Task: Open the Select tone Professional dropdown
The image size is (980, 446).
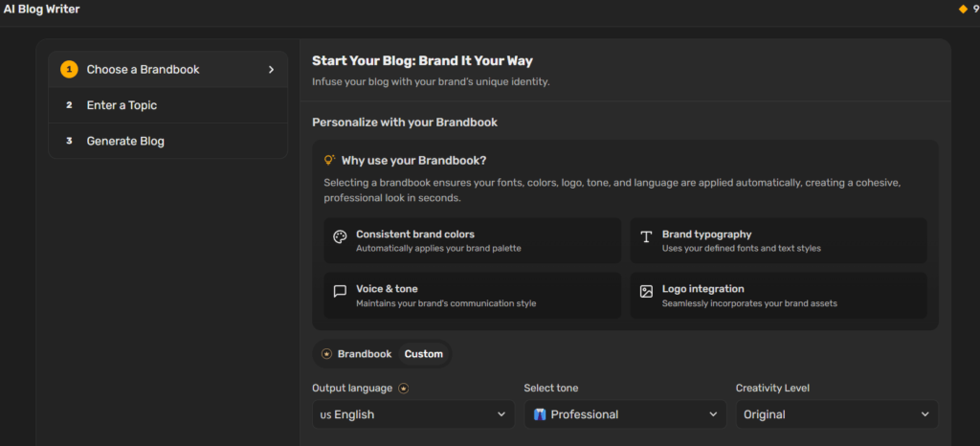Action: (x=625, y=414)
